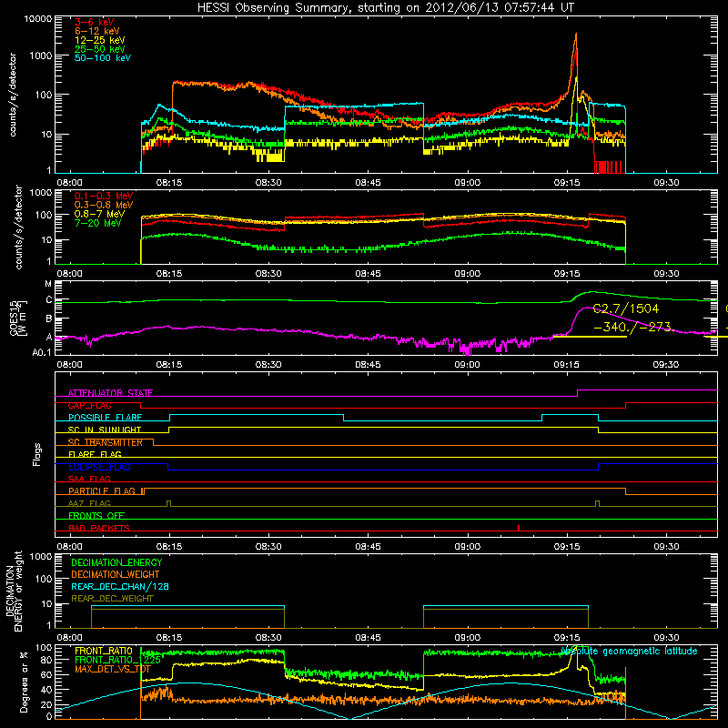Select the orange '0.3-0.8 MeV' legend label
Viewport: 728px width, 728px height.
coord(104,205)
